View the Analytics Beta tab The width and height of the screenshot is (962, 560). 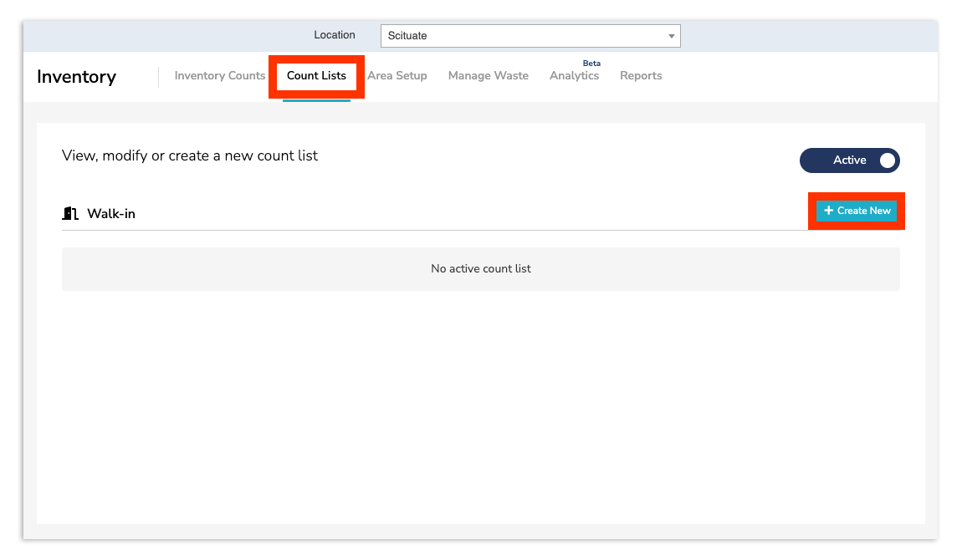click(574, 75)
